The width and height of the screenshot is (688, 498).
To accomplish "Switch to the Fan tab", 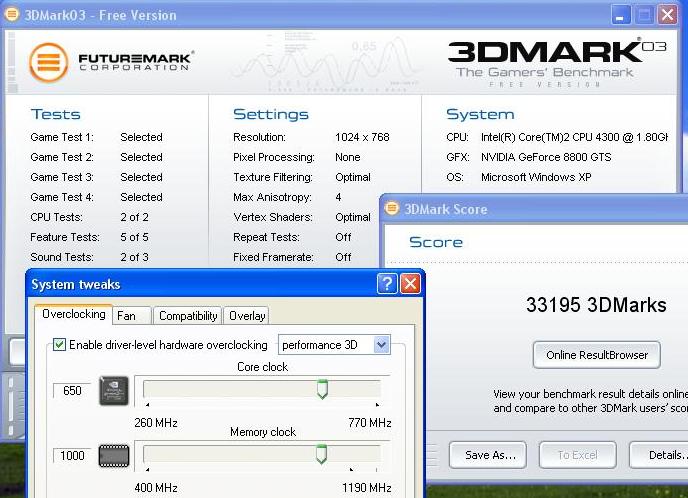I will tap(131, 316).
